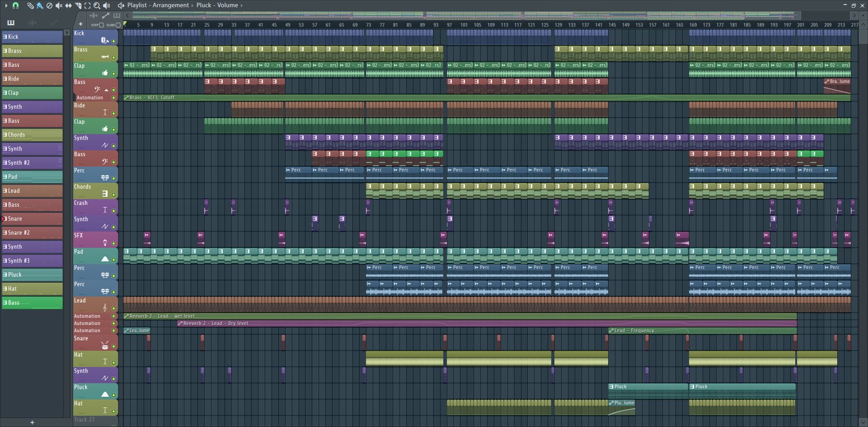Click the Pluck track icon
Image resolution: width=868 pixels, height=427 pixels.
(105, 394)
